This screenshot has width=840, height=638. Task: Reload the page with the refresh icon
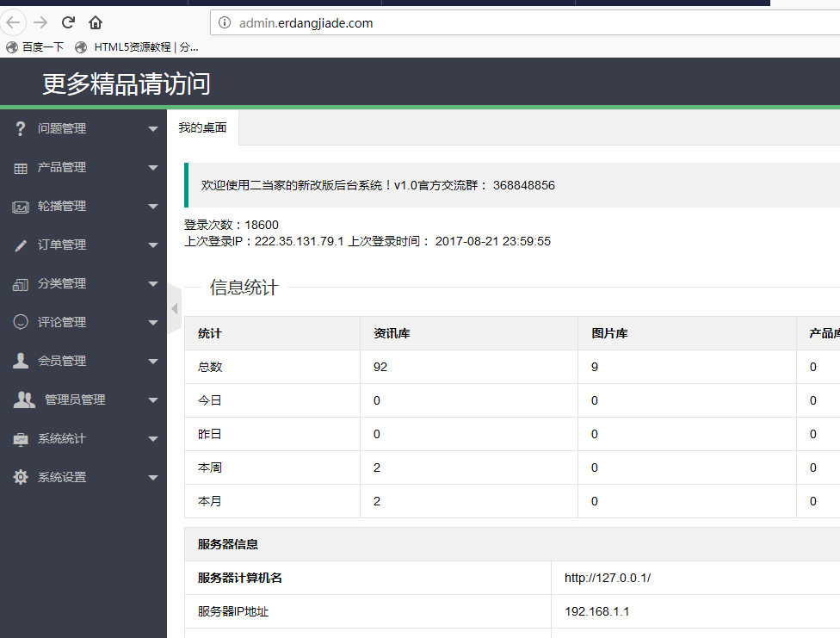tap(68, 22)
